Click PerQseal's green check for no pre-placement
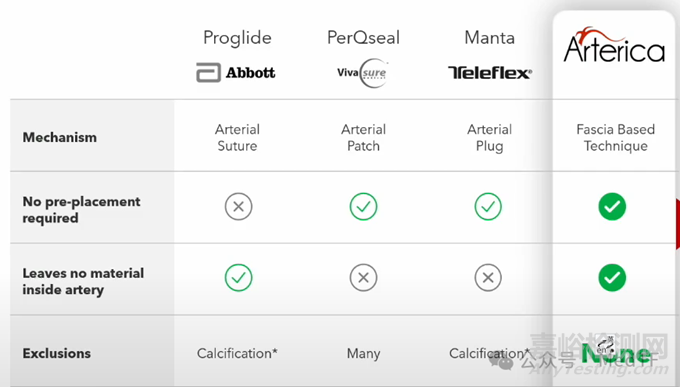The image size is (680, 387). pos(363,207)
